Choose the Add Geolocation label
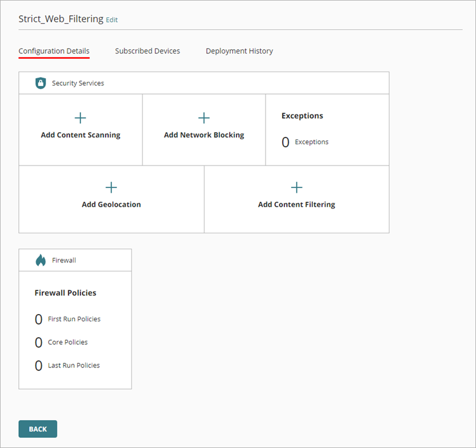This screenshot has height=448, width=476. click(x=111, y=205)
